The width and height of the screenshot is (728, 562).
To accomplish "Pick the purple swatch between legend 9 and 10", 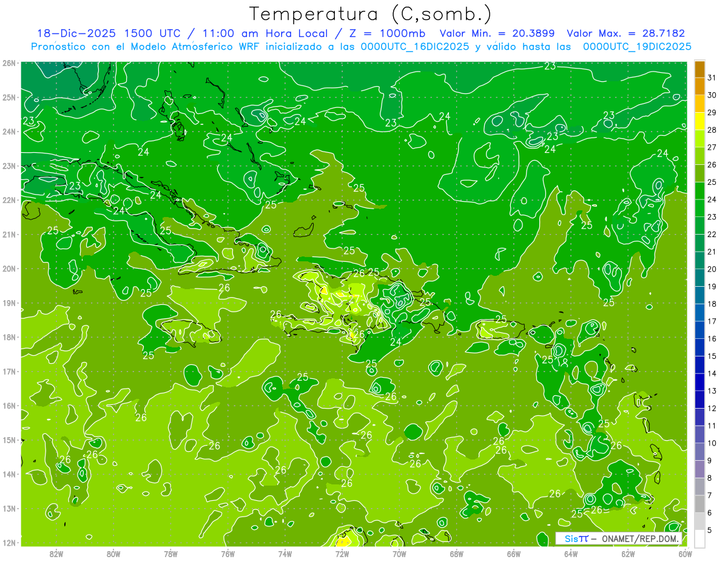I will [699, 452].
